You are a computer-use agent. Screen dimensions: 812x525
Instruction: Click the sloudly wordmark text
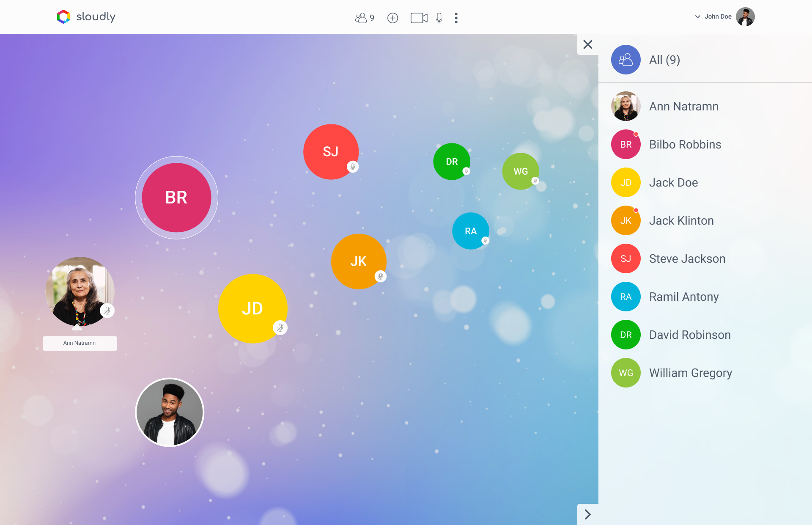96,17
